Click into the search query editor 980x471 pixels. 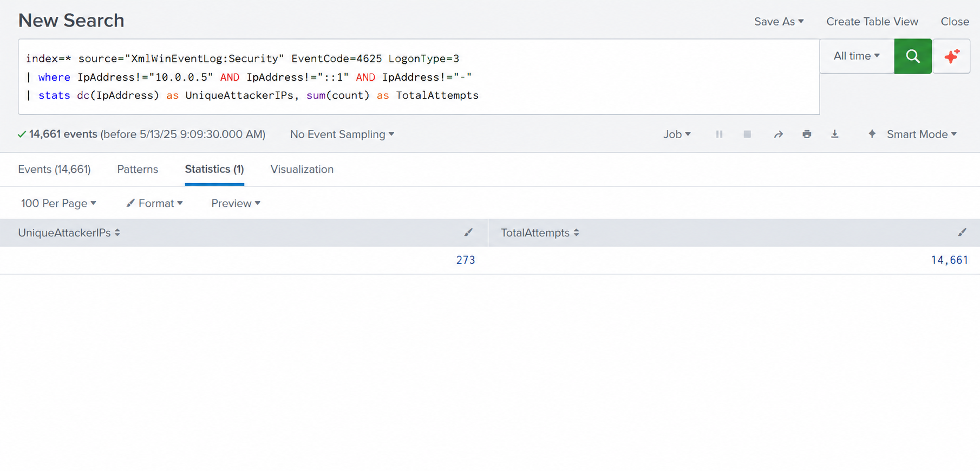(x=419, y=76)
